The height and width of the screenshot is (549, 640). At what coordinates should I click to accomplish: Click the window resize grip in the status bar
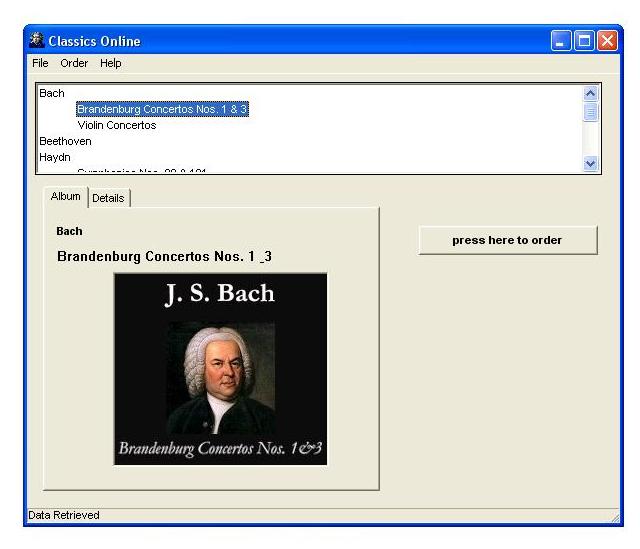point(615,518)
